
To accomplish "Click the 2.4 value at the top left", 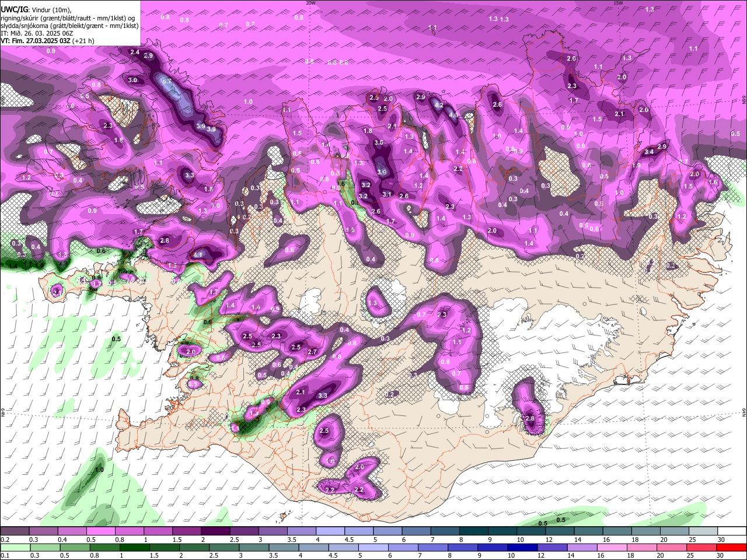I will coord(135,52).
